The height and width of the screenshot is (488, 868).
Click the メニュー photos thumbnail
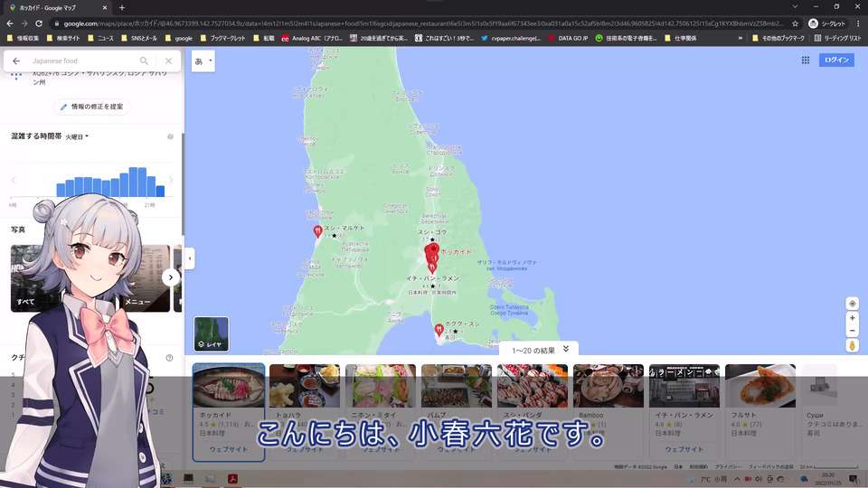tap(146, 278)
